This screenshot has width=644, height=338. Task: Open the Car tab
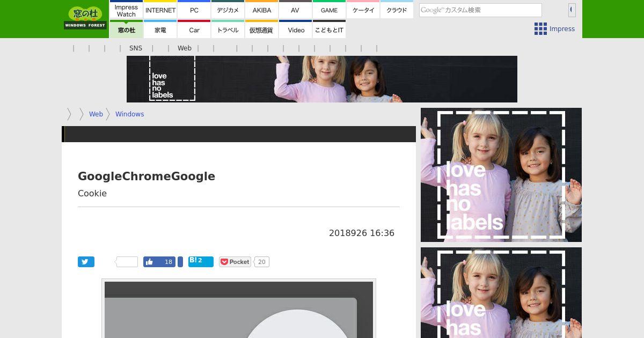[x=194, y=30]
